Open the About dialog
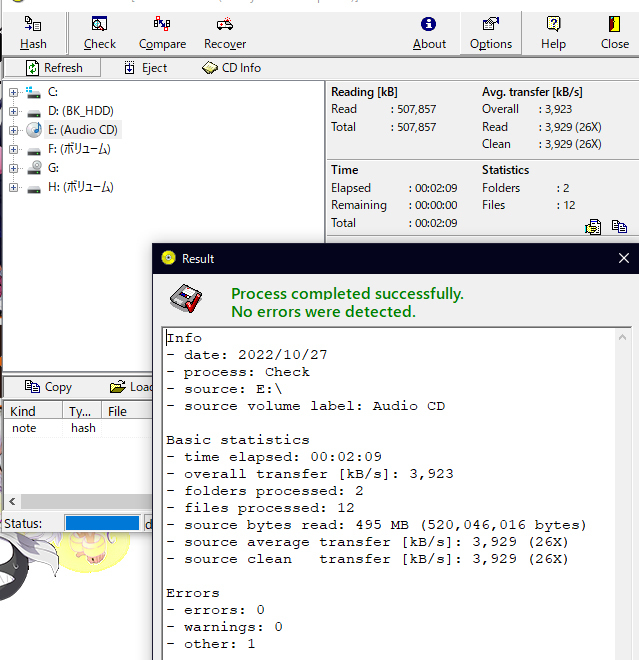 point(429,33)
